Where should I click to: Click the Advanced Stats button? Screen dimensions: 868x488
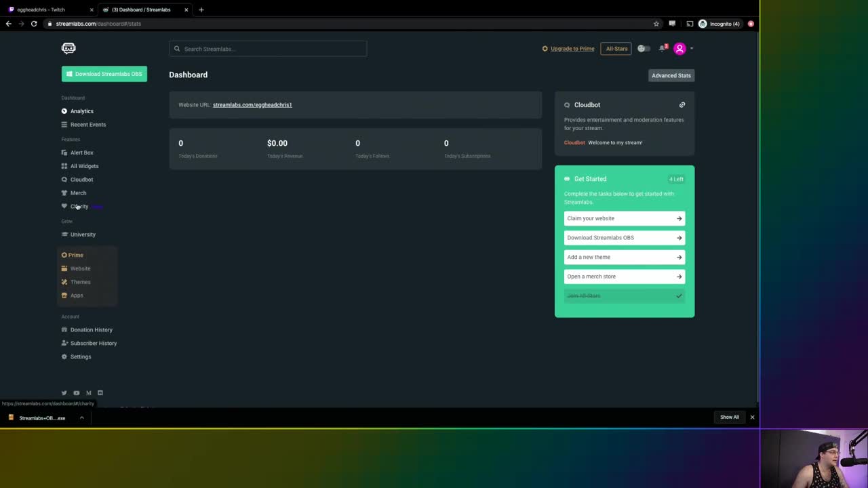coord(671,75)
